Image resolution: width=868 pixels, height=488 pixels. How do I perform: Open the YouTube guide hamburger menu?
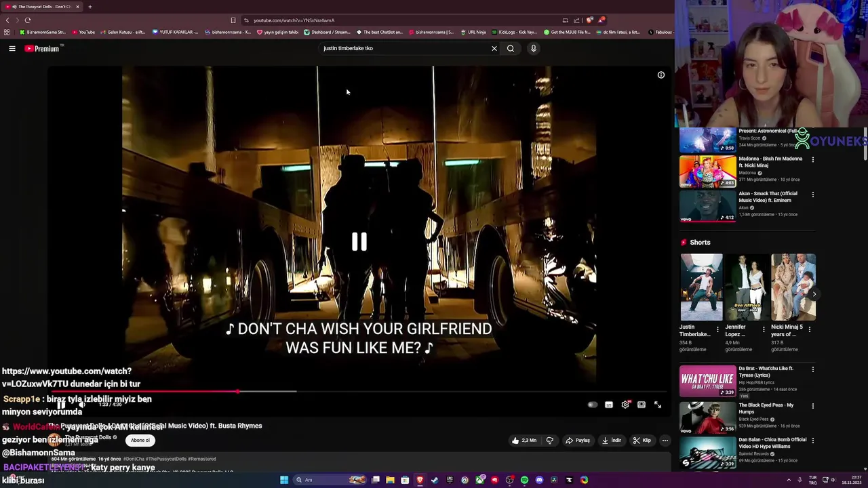tap(12, 48)
